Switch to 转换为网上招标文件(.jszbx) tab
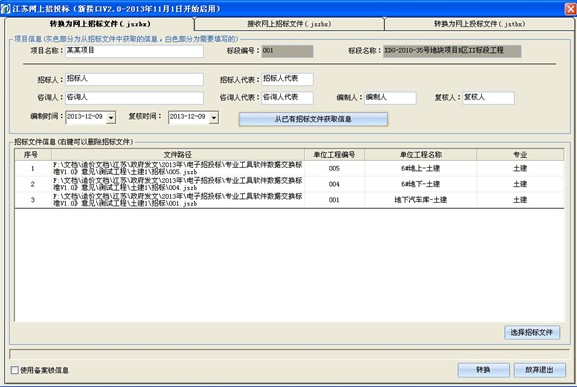 pyautogui.click(x=100, y=24)
